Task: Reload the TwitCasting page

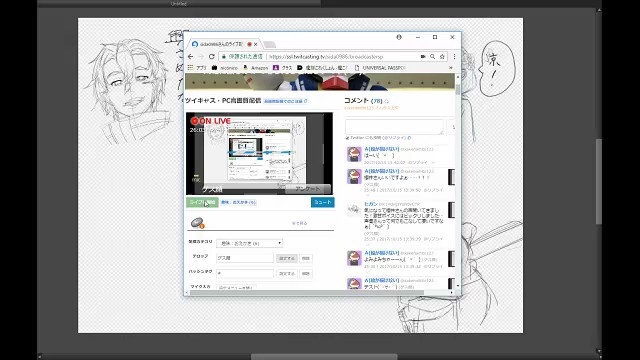Action: coord(211,57)
